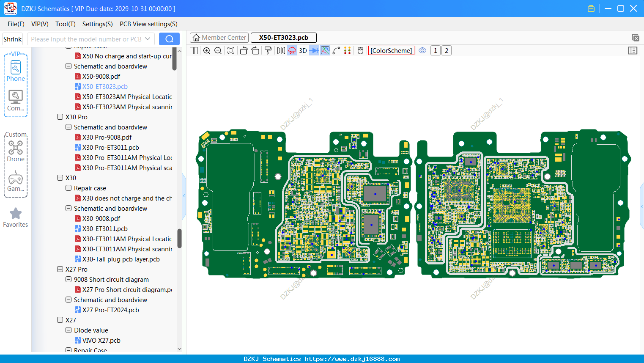The width and height of the screenshot is (644, 363).
Task: Zoom out of the PCB view
Action: [218, 51]
